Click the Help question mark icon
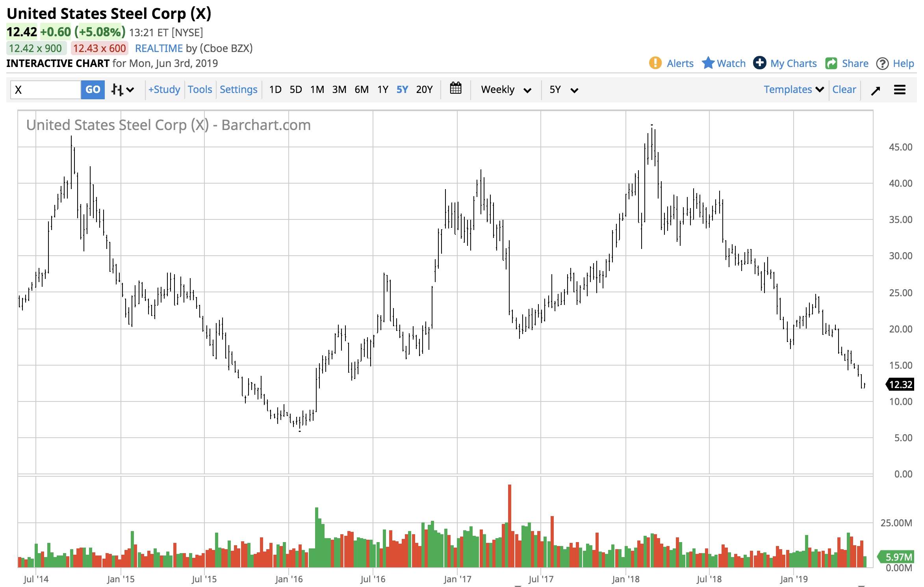Image resolution: width=924 pixels, height=587 pixels. [x=883, y=63]
